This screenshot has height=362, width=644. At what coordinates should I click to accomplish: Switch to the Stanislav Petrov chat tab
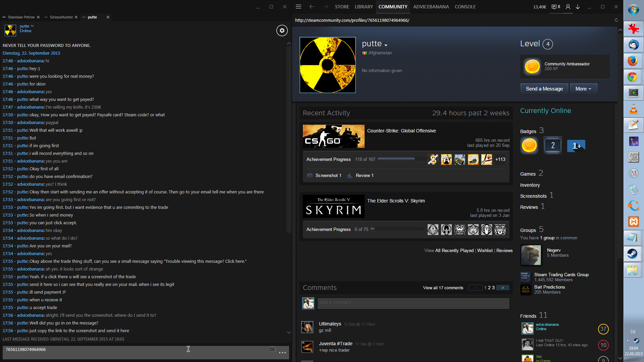click(x=21, y=17)
